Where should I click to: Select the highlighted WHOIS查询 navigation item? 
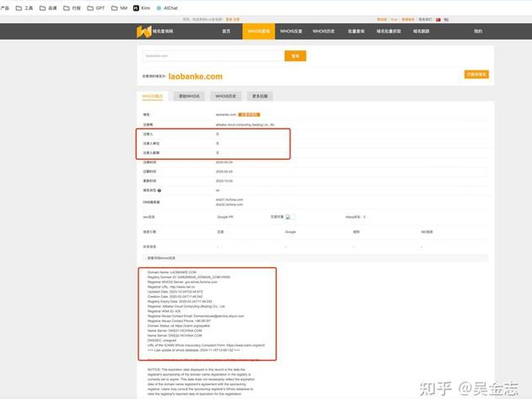(259, 31)
